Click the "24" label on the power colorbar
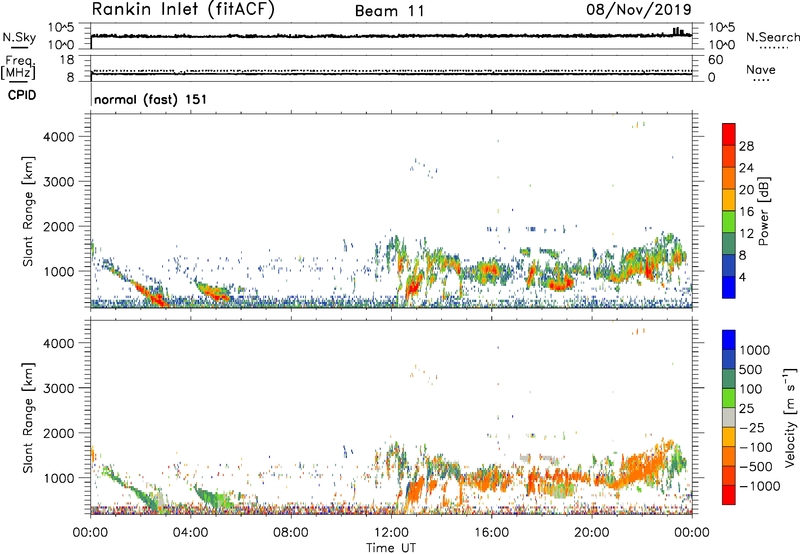 [746, 168]
